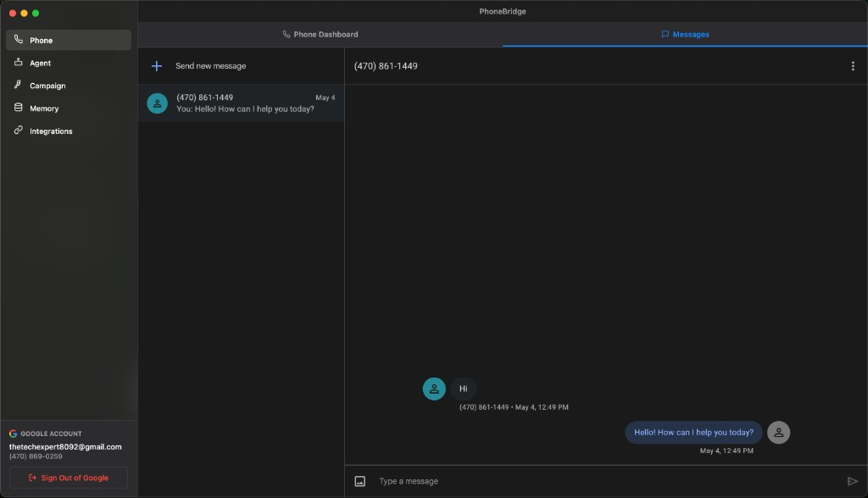Click the yellow minimize window button
Image resolution: width=868 pixels, height=498 pixels.
click(x=24, y=13)
